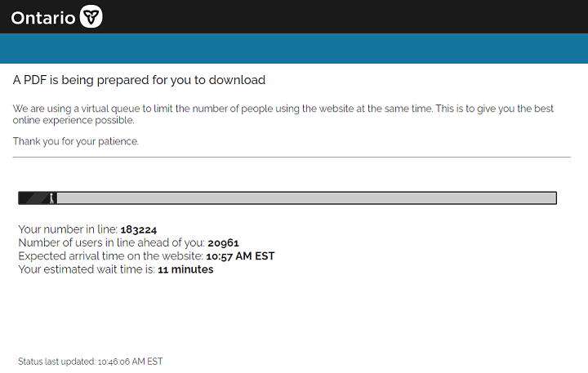Click the expected arrival time 10:57 AM EST

(x=240, y=256)
